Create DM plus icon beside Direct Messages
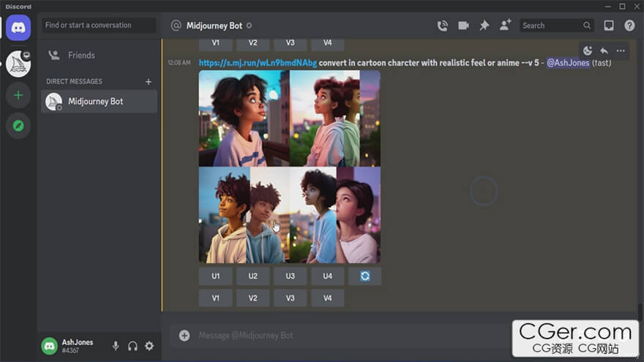 (149, 82)
